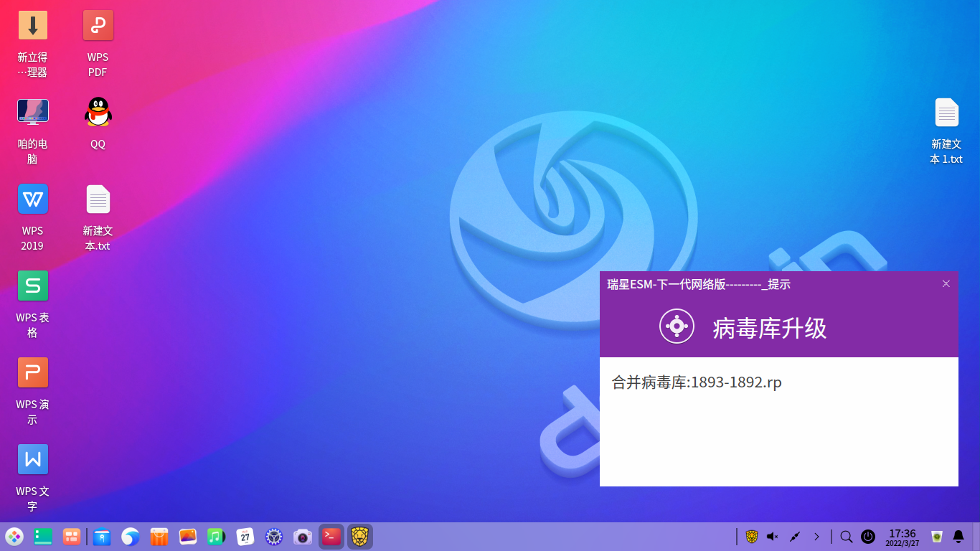The height and width of the screenshot is (551, 980).
Task: Open the launcher from the dock
Action: tap(14, 537)
